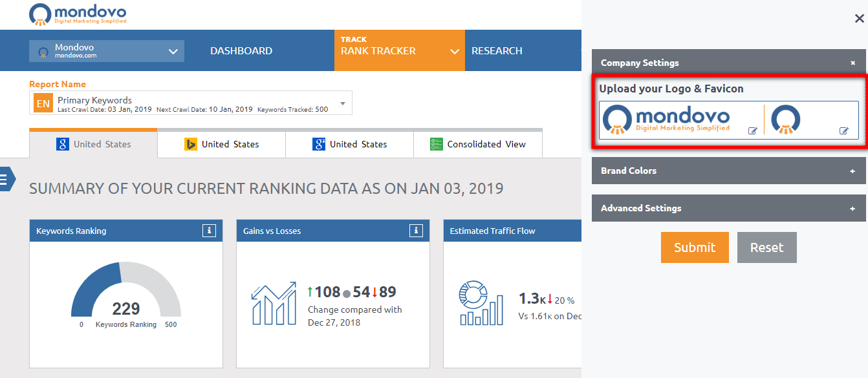Image resolution: width=868 pixels, height=378 pixels.
Task: Edit the uploaded Mondovo logo image
Action: tap(752, 131)
